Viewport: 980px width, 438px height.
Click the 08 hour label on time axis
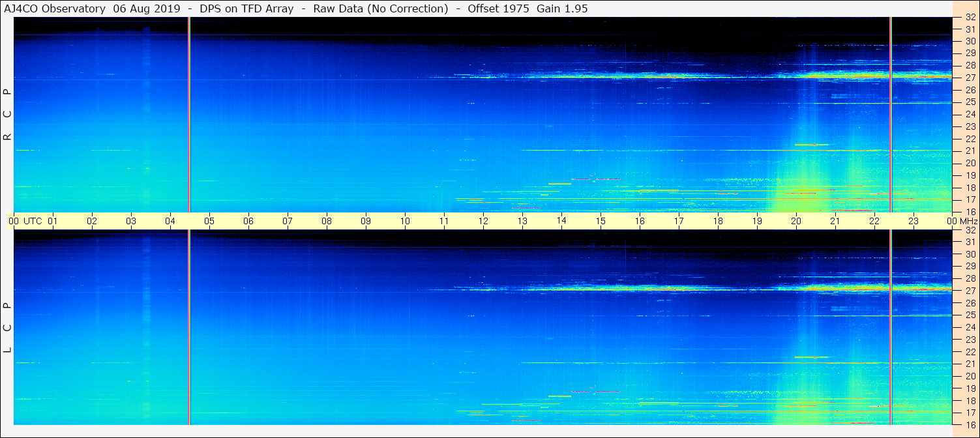[327, 221]
